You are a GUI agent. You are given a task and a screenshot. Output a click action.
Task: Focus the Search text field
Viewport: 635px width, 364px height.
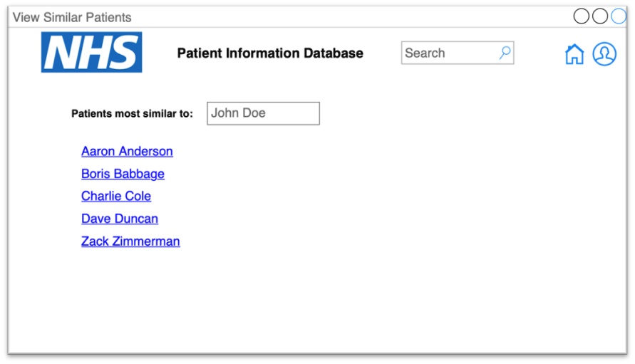click(449, 53)
